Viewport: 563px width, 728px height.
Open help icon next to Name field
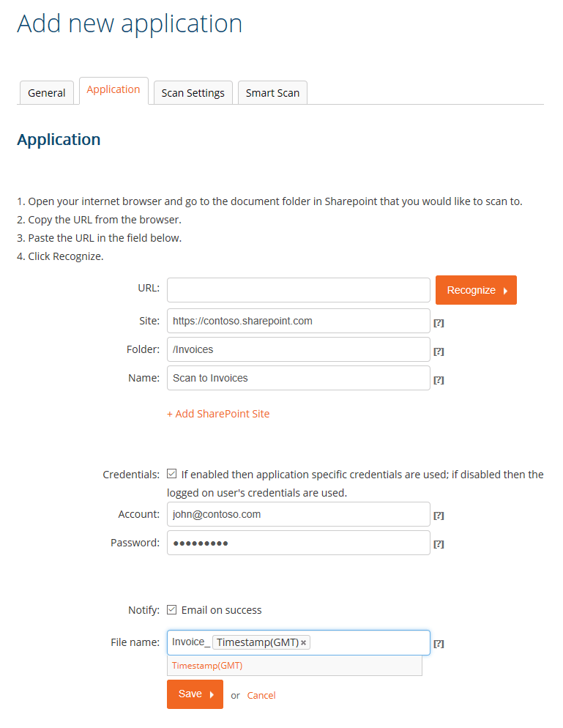pos(439,380)
